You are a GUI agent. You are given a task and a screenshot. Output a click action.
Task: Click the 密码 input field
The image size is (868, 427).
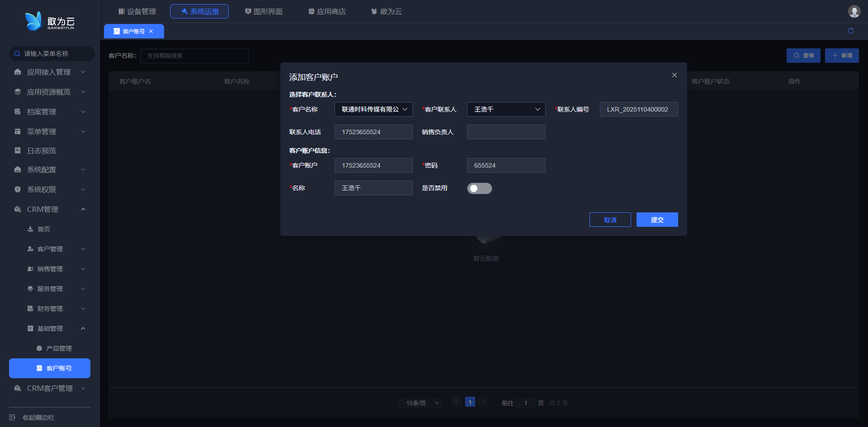505,165
